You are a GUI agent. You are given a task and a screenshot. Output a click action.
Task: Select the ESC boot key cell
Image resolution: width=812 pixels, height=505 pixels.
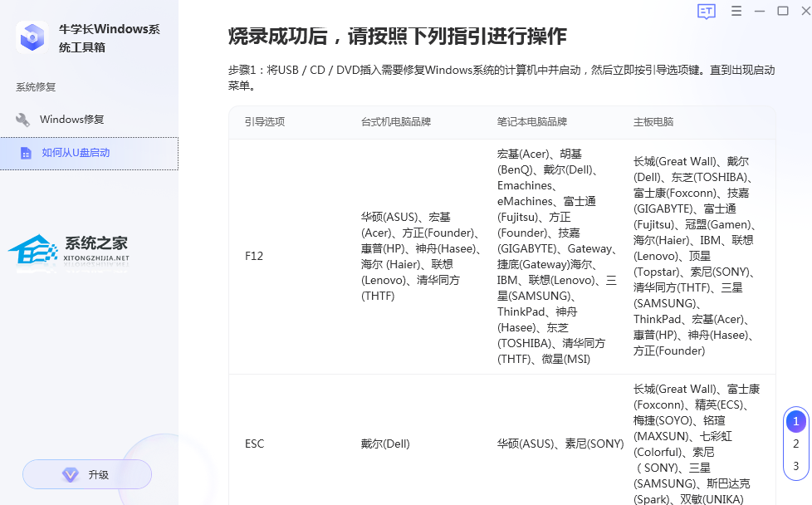coord(254,444)
